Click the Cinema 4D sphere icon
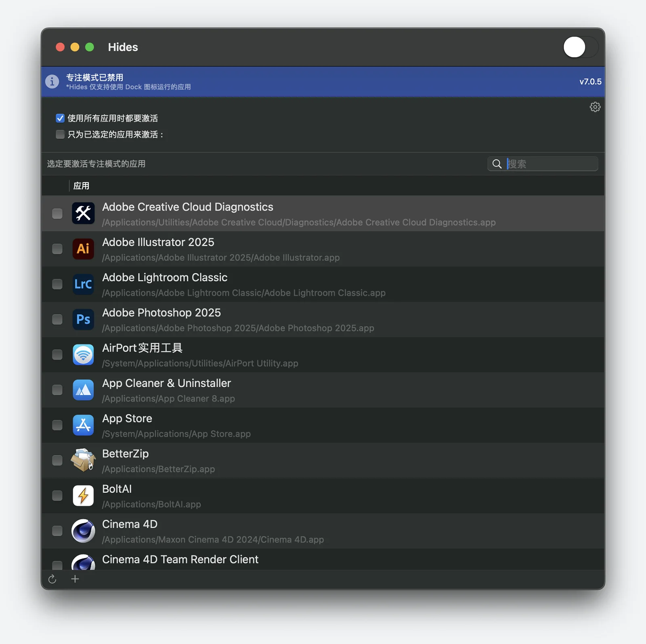Screen dimensions: 646x644 tap(83, 531)
